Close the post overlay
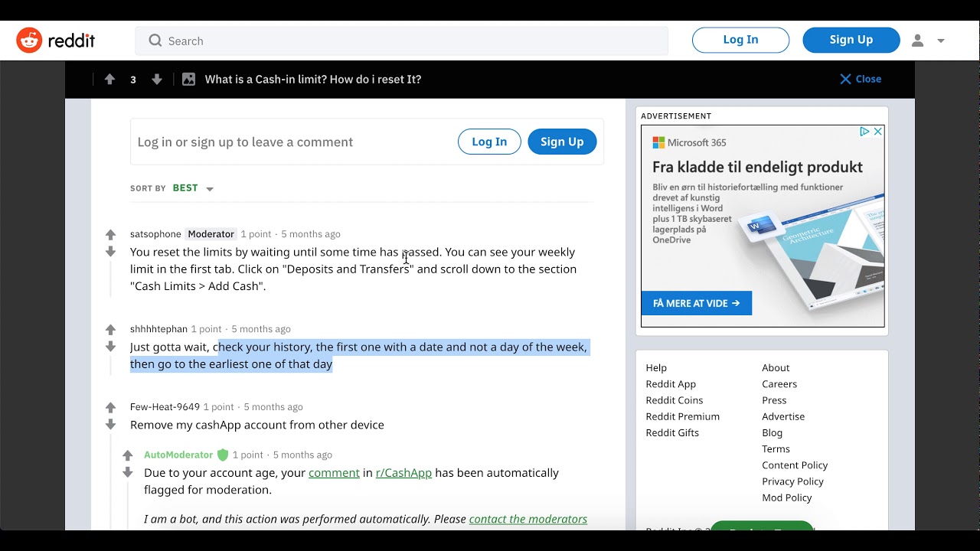The image size is (980, 551). coord(861,79)
